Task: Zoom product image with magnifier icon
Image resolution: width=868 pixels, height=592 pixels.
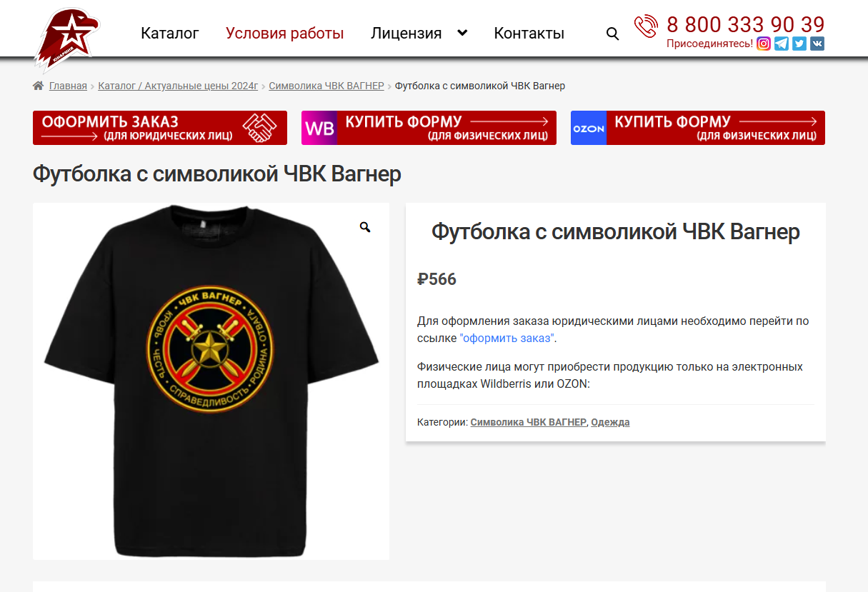Action: click(x=365, y=227)
